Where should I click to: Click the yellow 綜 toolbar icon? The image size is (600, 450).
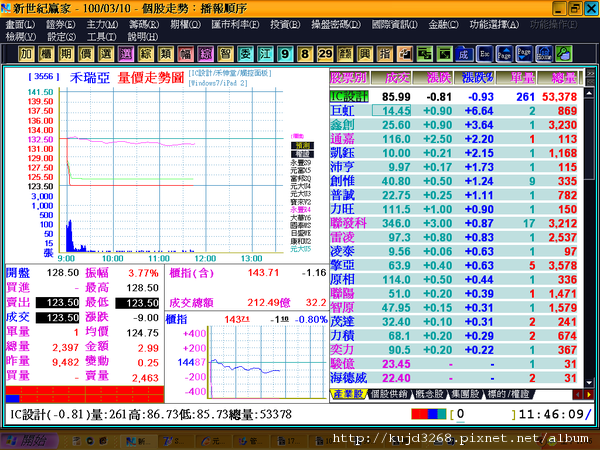145,54
